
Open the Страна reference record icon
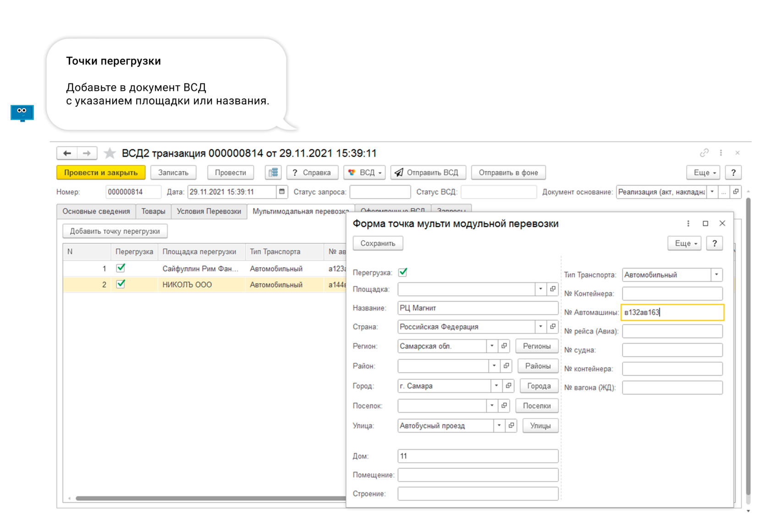553,326
